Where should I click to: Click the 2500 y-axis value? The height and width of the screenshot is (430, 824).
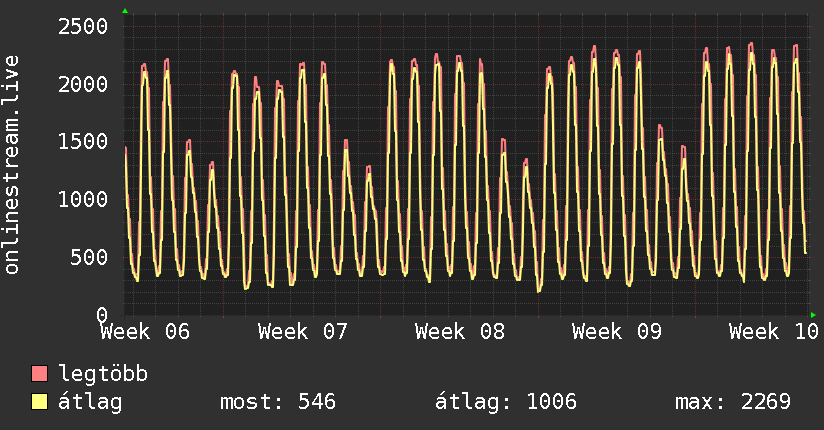click(83, 26)
